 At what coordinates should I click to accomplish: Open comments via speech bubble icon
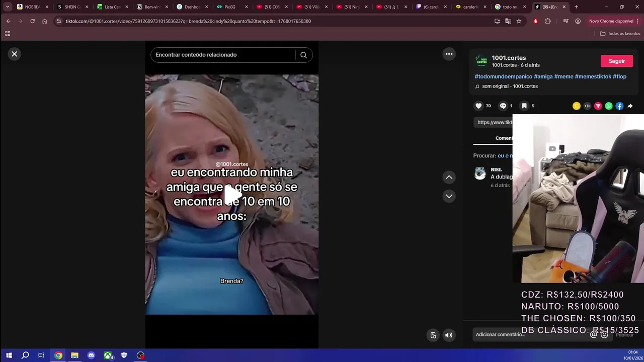(503, 106)
